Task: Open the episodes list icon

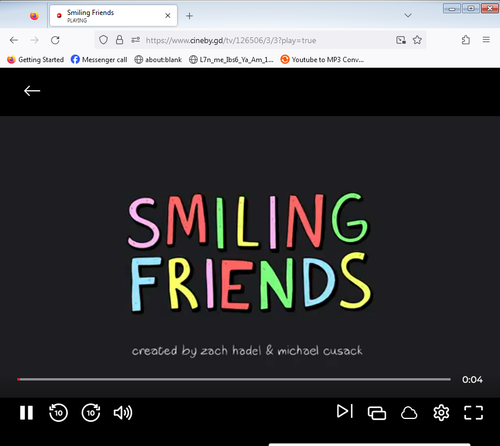Action: pyautogui.click(x=377, y=413)
